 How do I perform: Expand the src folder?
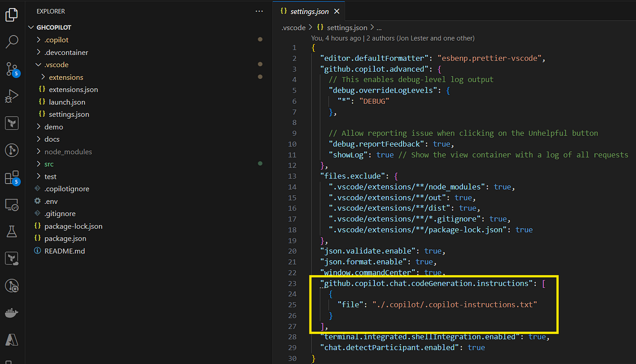click(49, 164)
